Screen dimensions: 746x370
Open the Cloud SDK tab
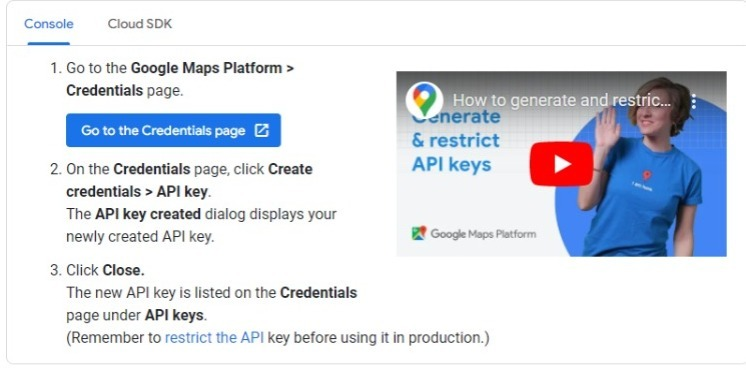[139, 24]
